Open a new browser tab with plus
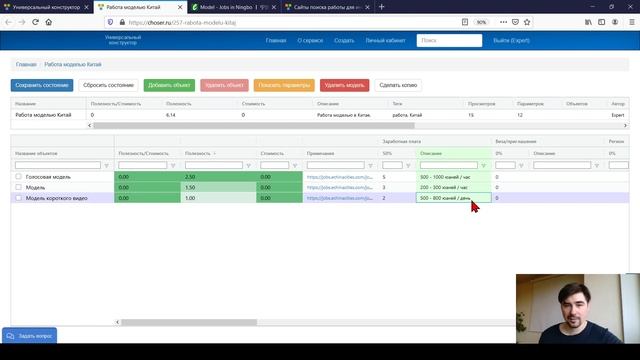This screenshot has height=360, width=640. tap(381, 7)
